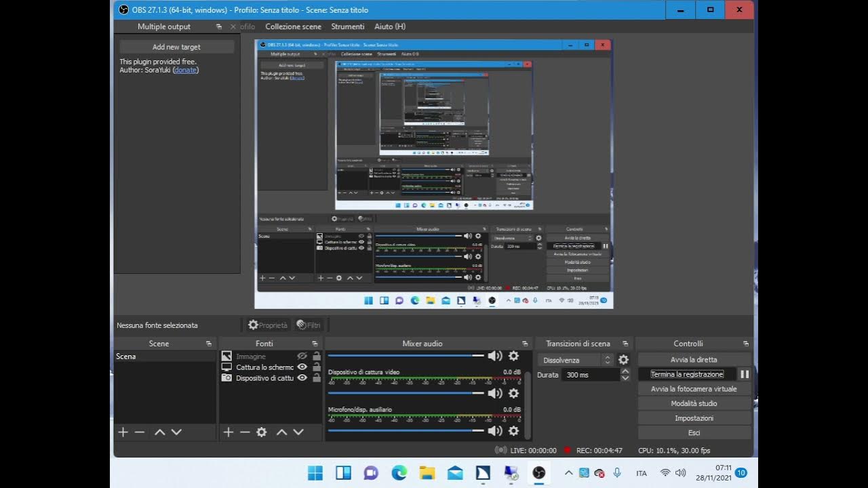Click Avvia la diretta to start streaming
Image resolution: width=868 pixels, height=488 pixels.
tap(694, 360)
